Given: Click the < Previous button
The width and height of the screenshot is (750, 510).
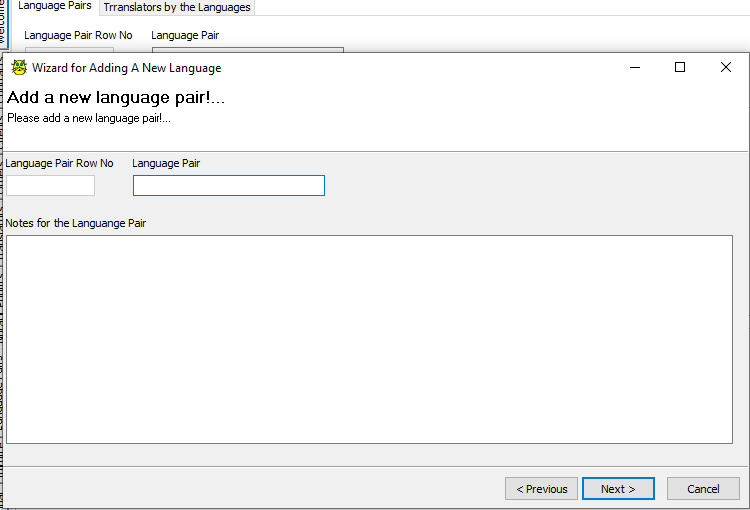Looking at the screenshot, I should point(541,488).
